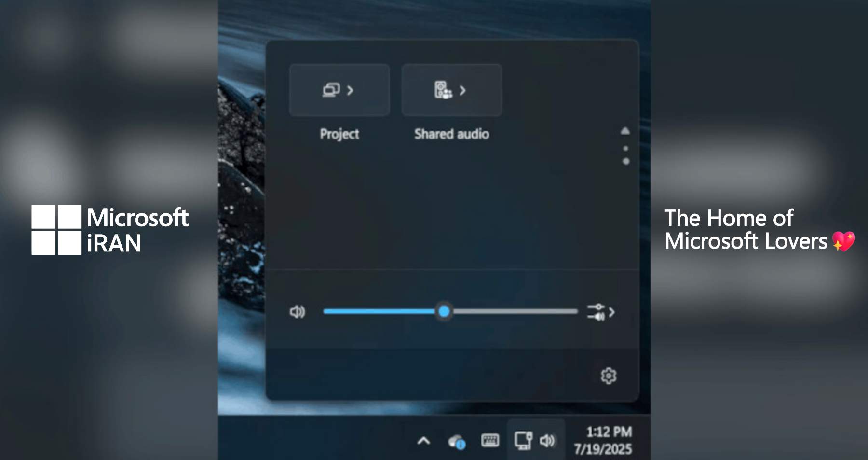
Task: Expand the Shared audio options chevron
Action: pyautogui.click(x=463, y=90)
